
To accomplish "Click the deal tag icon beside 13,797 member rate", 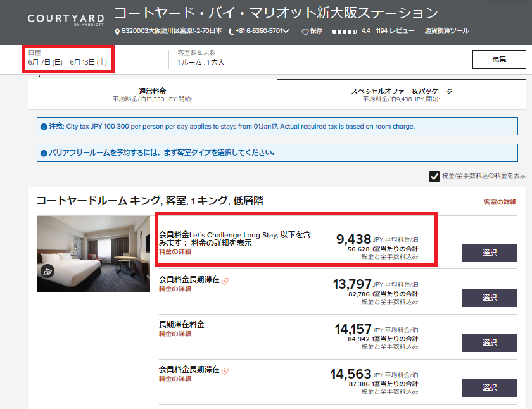I will (225, 281).
